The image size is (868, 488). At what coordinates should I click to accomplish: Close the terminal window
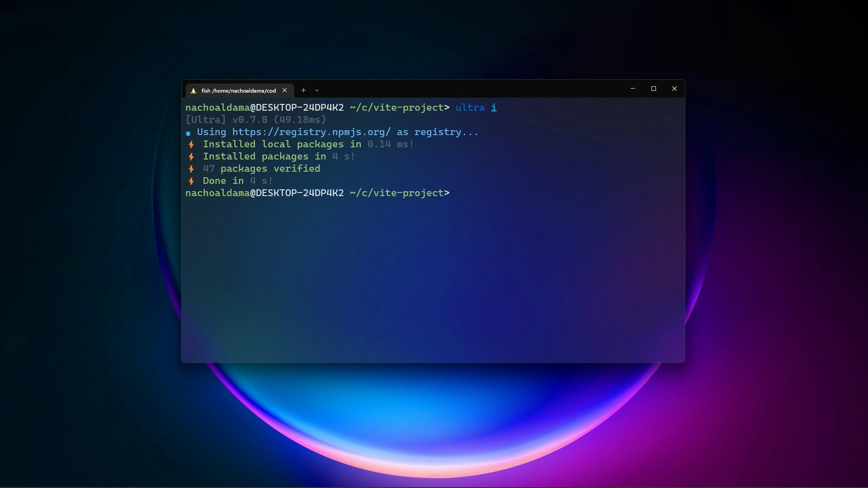click(x=674, y=89)
